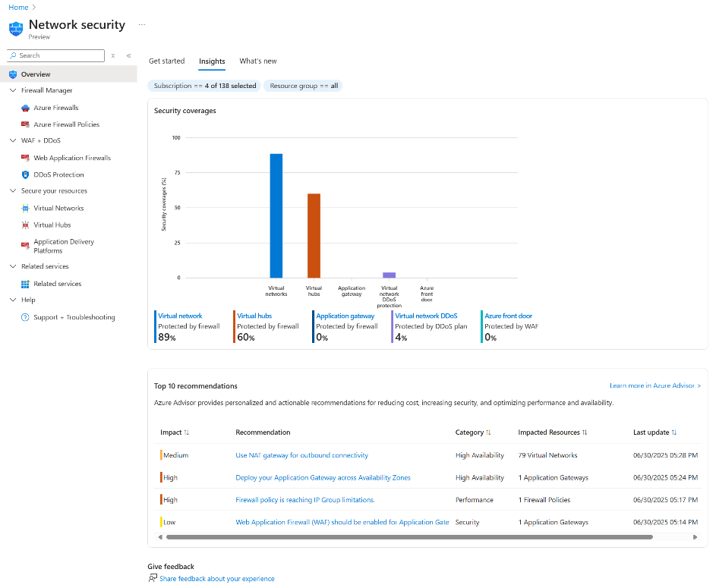Open Firewall policy IP Group limitations recommendation
716x588 pixels.
point(305,500)
